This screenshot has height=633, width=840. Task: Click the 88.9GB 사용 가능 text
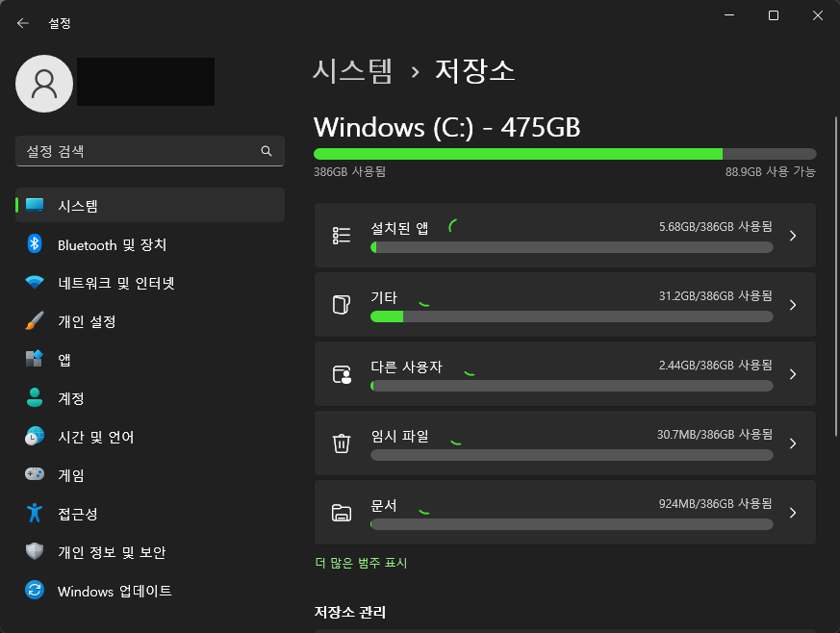[770, 172]
